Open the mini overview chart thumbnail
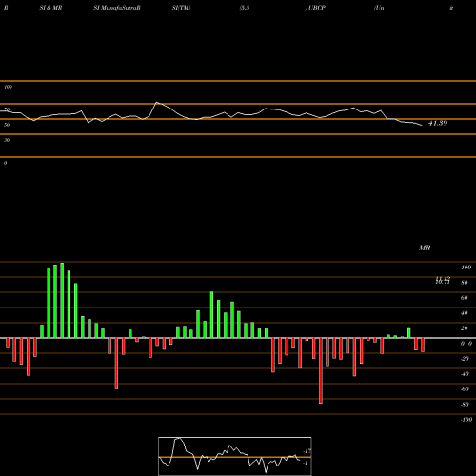Image resolution: width=476 pixels, height=476 pixels. click(x=235, y=456)
